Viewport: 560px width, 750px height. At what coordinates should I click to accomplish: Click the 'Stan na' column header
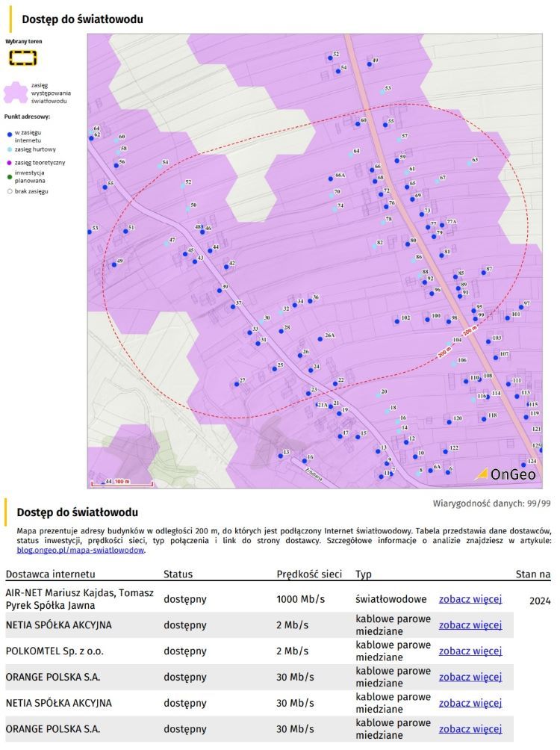pos(532,574)
